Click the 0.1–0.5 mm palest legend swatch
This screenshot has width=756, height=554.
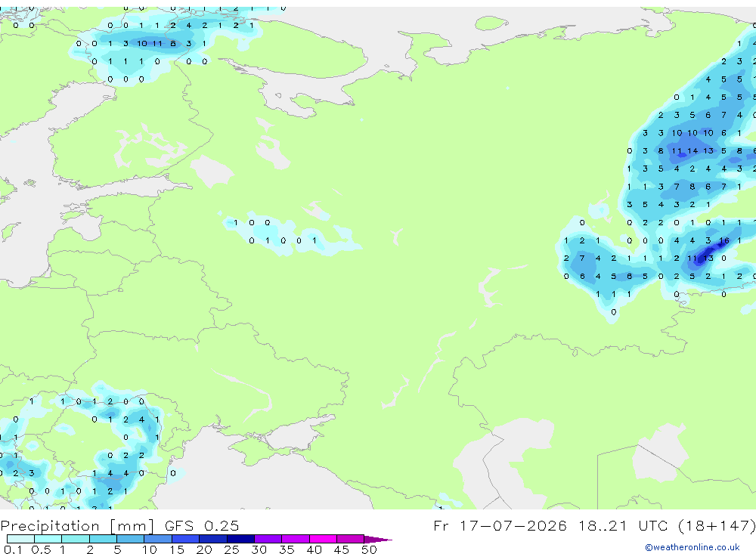tap(20, 539)
